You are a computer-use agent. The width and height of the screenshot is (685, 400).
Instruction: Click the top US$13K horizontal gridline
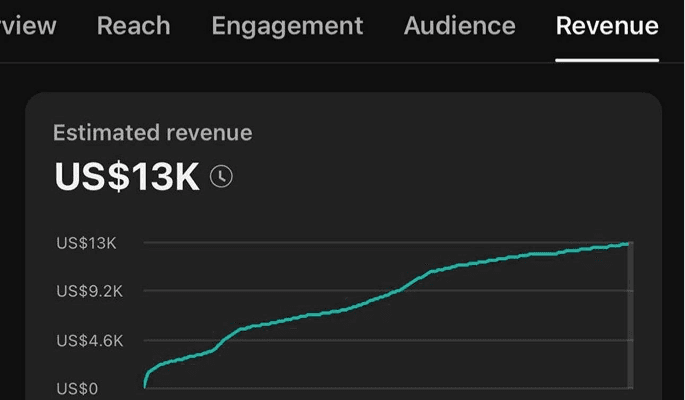[388, 242]
